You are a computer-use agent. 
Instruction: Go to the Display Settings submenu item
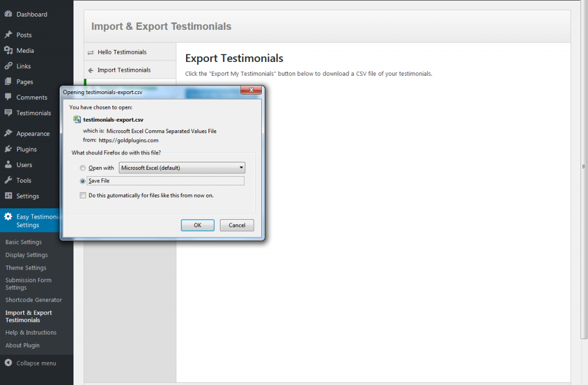(26, 255)
